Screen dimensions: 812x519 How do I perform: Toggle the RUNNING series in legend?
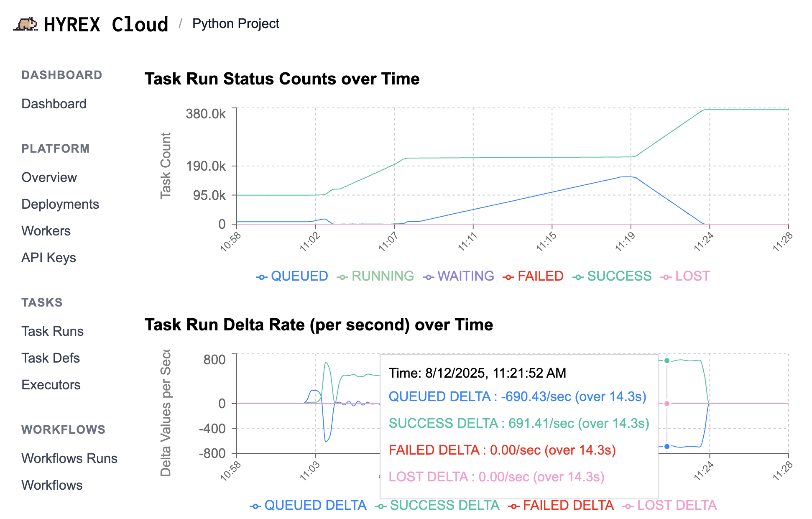pos(382,276)
